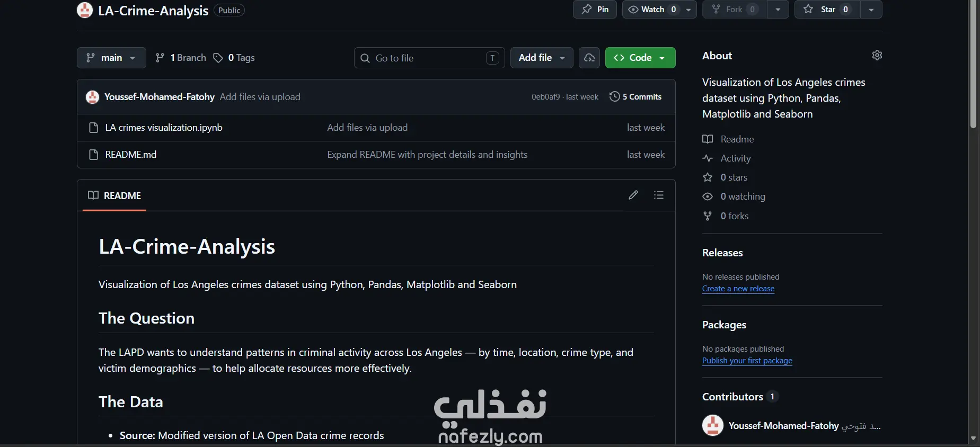Click Create a new release link

point(738,289)
